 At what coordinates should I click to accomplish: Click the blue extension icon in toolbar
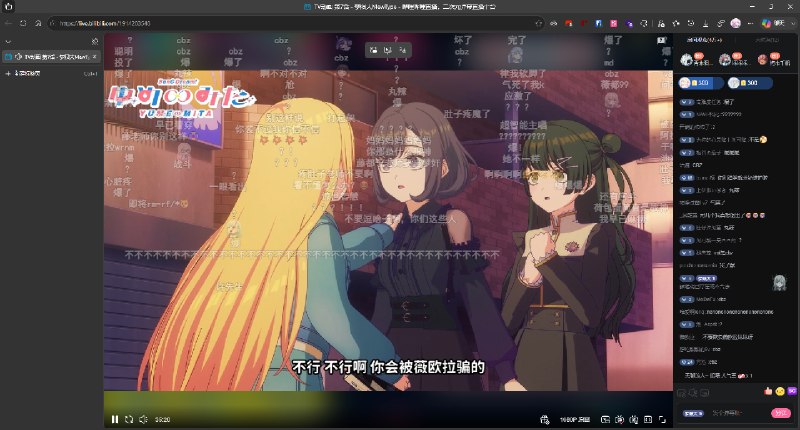click(598, 23)
